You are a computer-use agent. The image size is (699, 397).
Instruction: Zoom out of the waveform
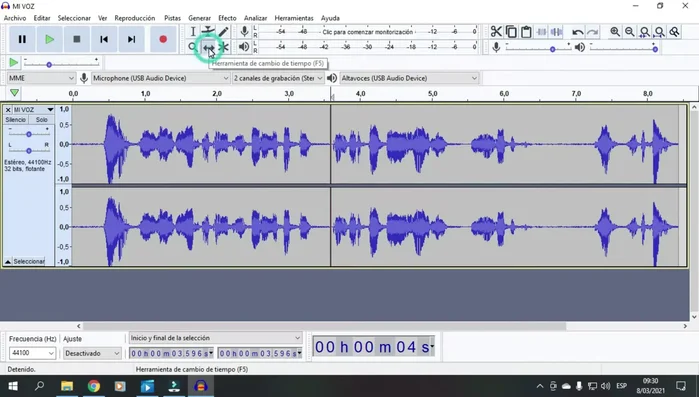[x=629, y=32]
